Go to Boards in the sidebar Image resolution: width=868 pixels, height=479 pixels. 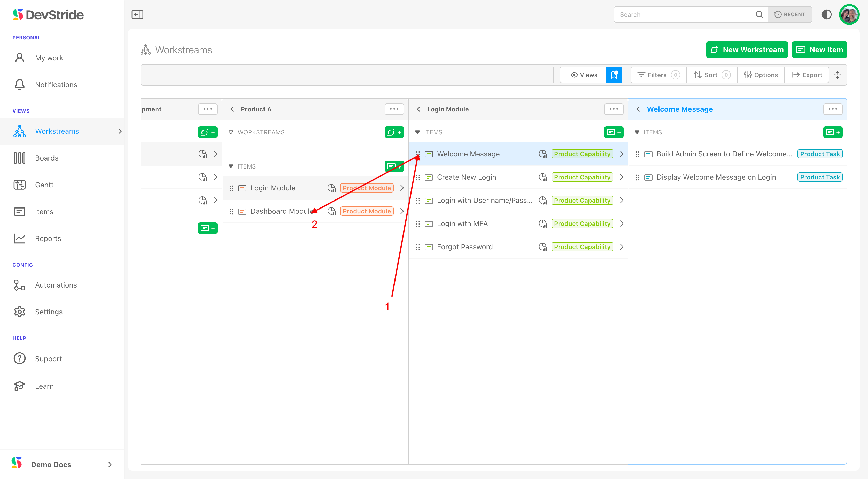47,158
